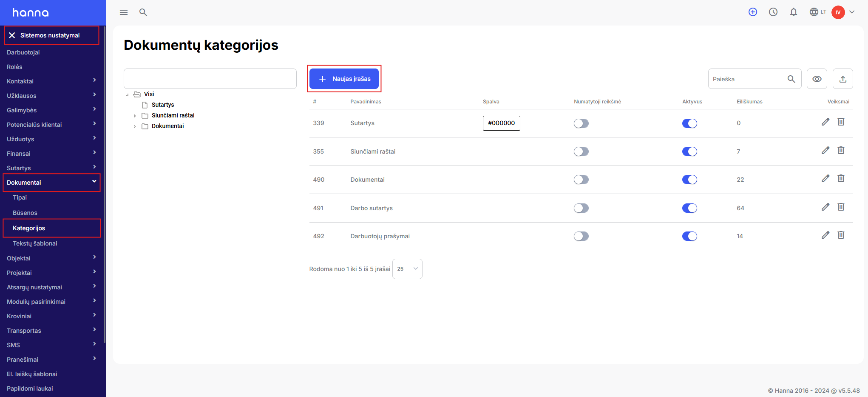Delete the Darbo sutartys row
Screen dimensions: 868x397
click(841, 207)
